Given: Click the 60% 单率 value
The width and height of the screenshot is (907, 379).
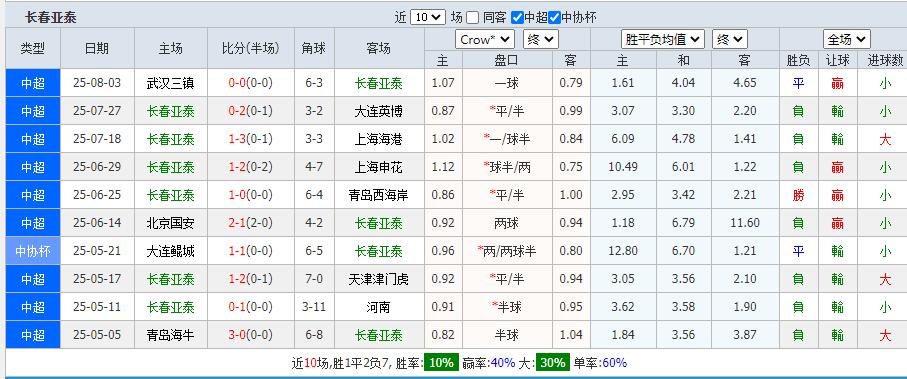Looking at the screenshot, I should pos(614,363).
